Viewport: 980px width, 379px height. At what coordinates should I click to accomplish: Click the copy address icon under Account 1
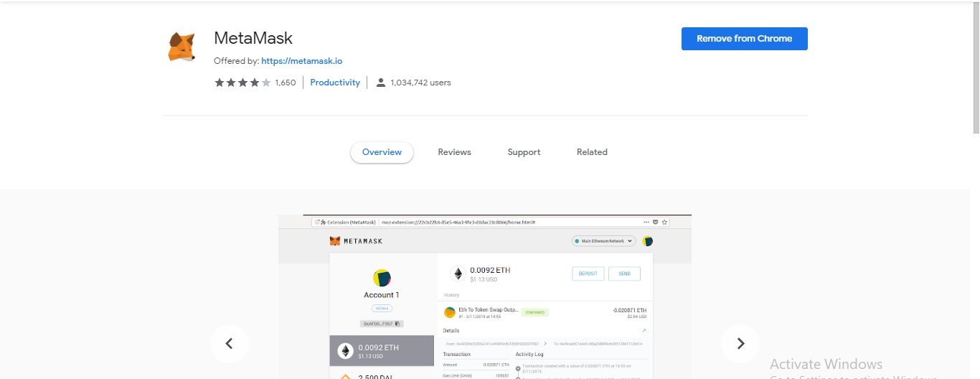pos(397,324)
